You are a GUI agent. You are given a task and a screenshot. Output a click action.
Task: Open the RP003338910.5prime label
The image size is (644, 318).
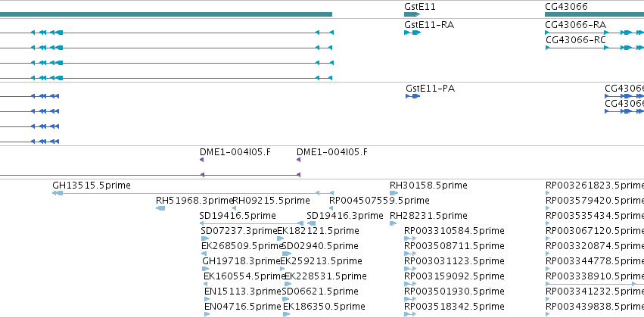tap(594, 276)
